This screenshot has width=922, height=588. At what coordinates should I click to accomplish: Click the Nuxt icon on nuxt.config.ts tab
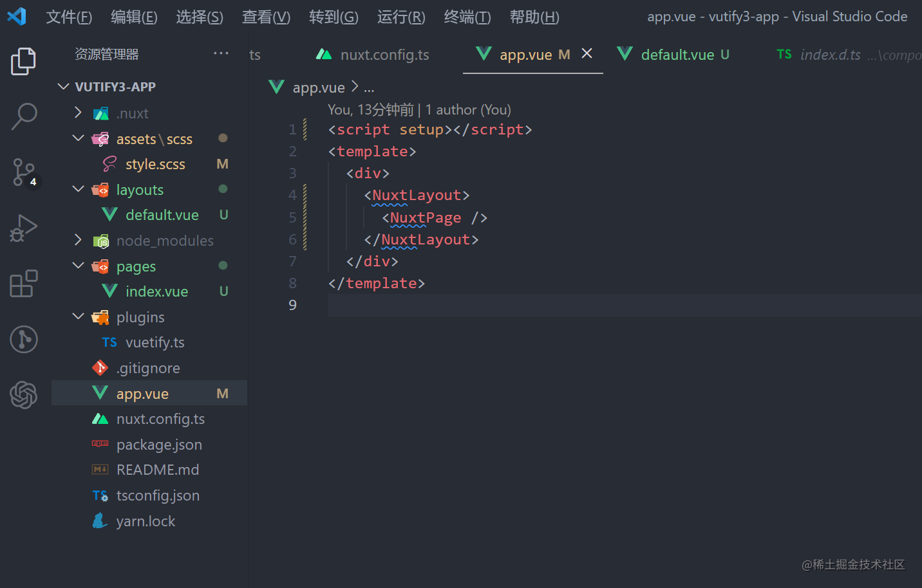[324, 54]
